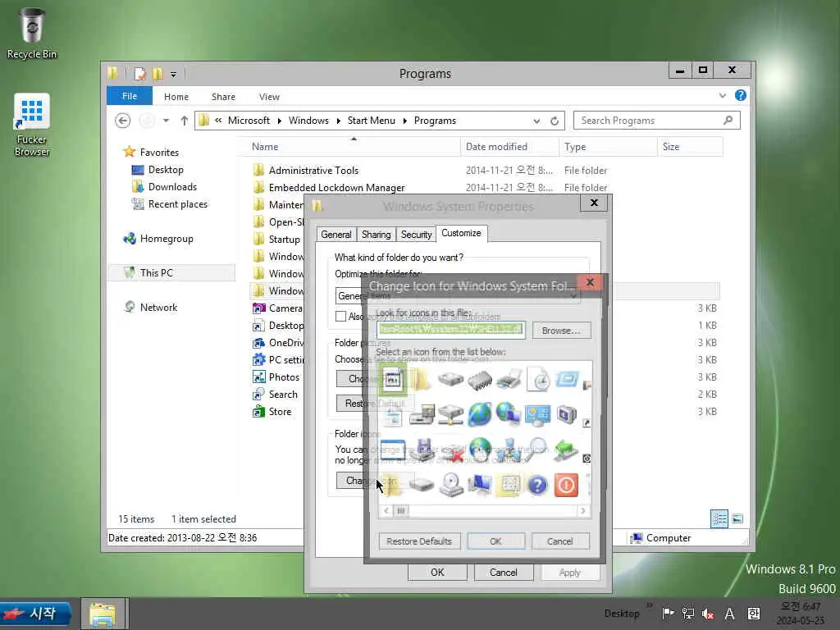Click the Explorer help question mark icon
The image size is (840, 630).
(x=741, y=95)
